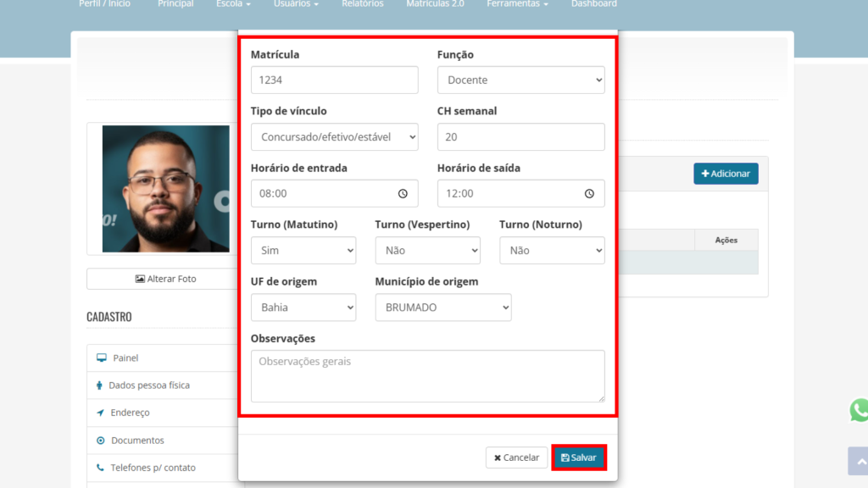Open the Ferramentas menu

click(517, 4)
